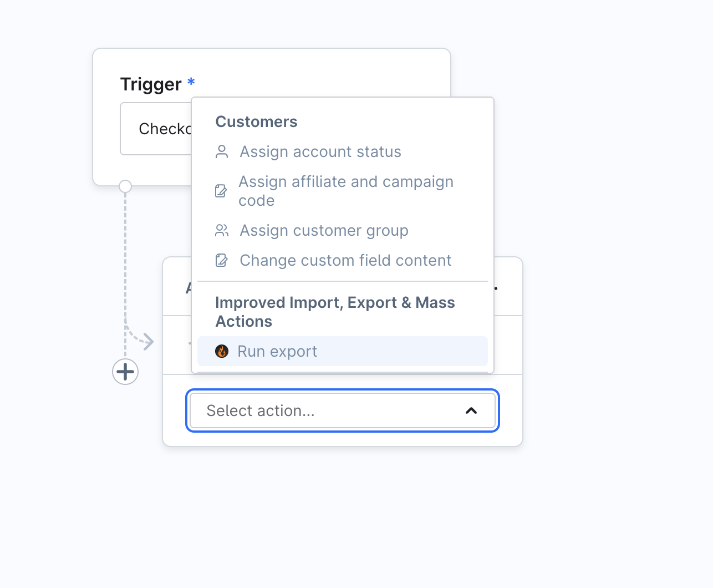This screenshot has height=588, width=713.
Task: Select Assign affiliate and campaign code
Action: (x=346, y=191)
